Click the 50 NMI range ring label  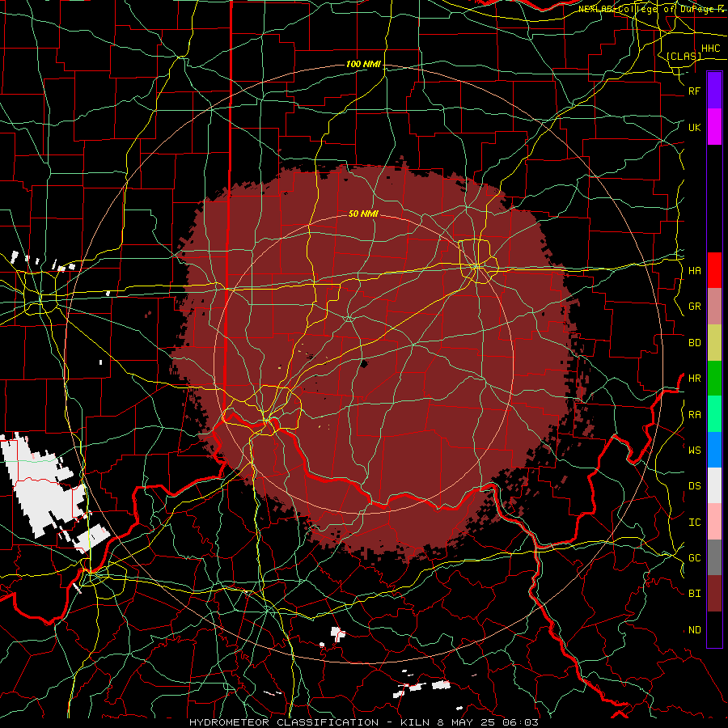363,214
